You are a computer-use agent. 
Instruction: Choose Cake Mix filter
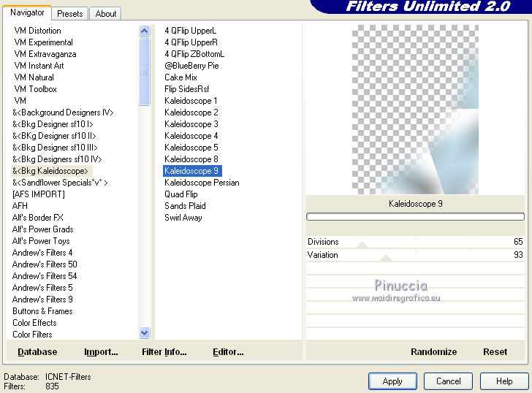click(x=180, y=77)
